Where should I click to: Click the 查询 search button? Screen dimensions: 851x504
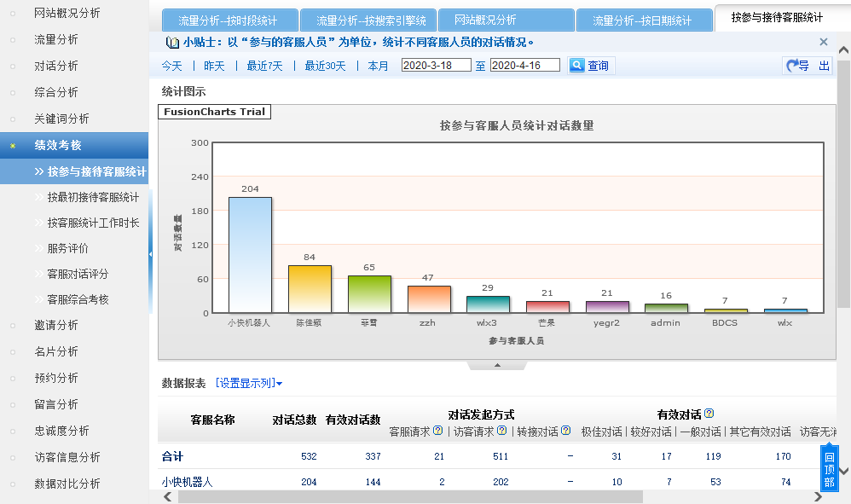click(x=590, y=66)
